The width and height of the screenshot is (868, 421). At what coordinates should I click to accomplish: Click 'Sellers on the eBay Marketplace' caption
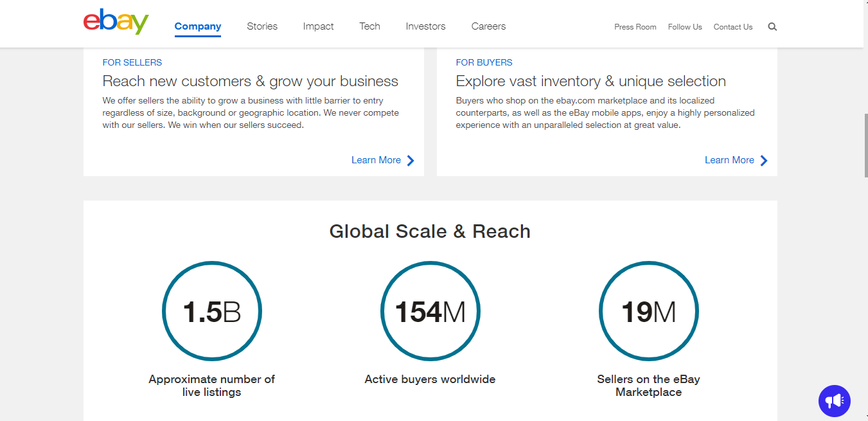click(649, 386)
